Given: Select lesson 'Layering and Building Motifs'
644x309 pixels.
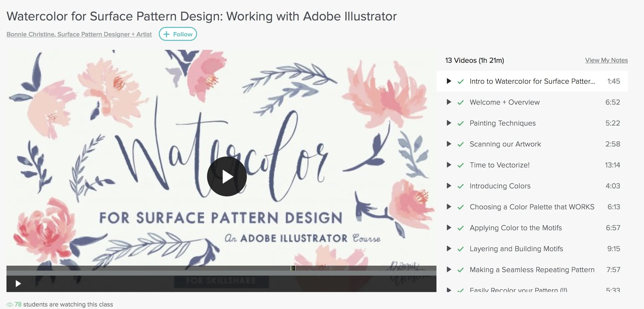Looking at the screenshot, I should point(516,249).
